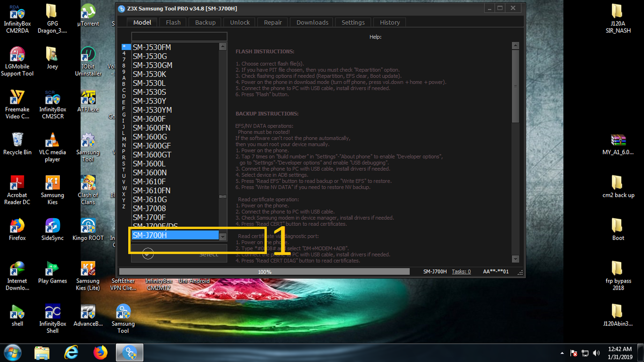Select the Play Games desktop icon
Image resolution: width=644 pixels, height=362 pixels.
[52, 273]
